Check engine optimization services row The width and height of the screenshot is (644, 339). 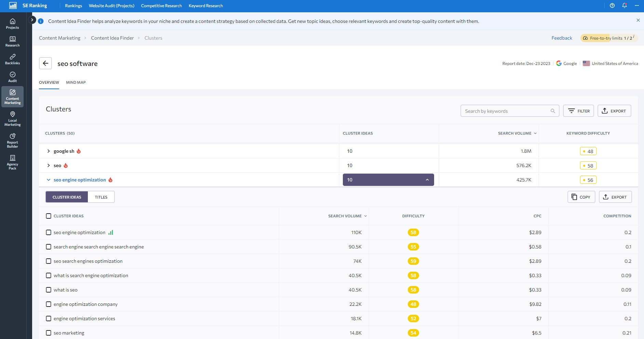coord(49,318)
